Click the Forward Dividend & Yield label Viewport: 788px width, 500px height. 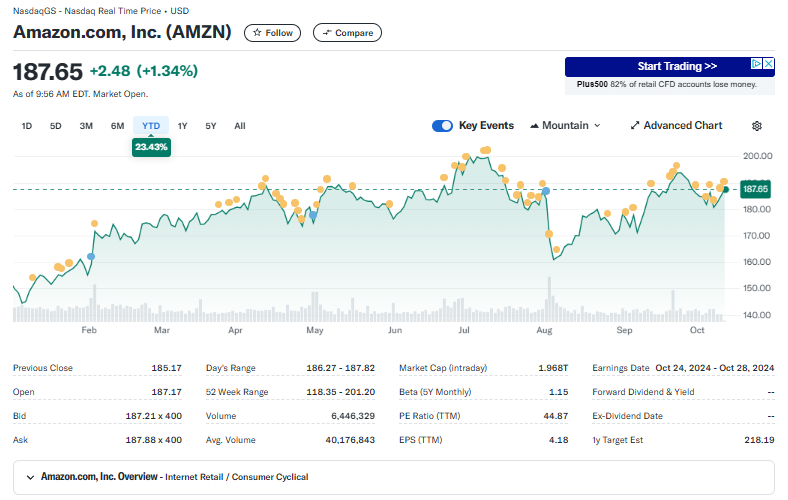click(643, 392)
